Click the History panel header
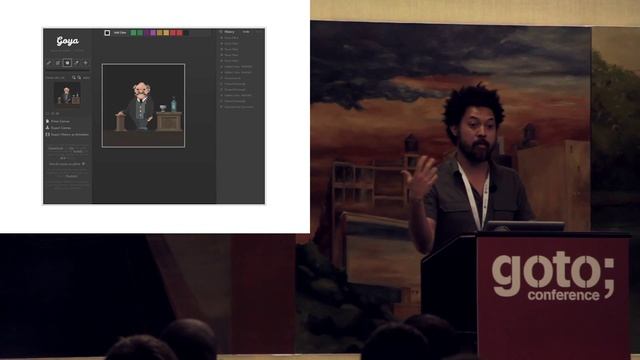The height and width of the screenshot is (360, 640). pyautogui.click(x=229, y=32)
